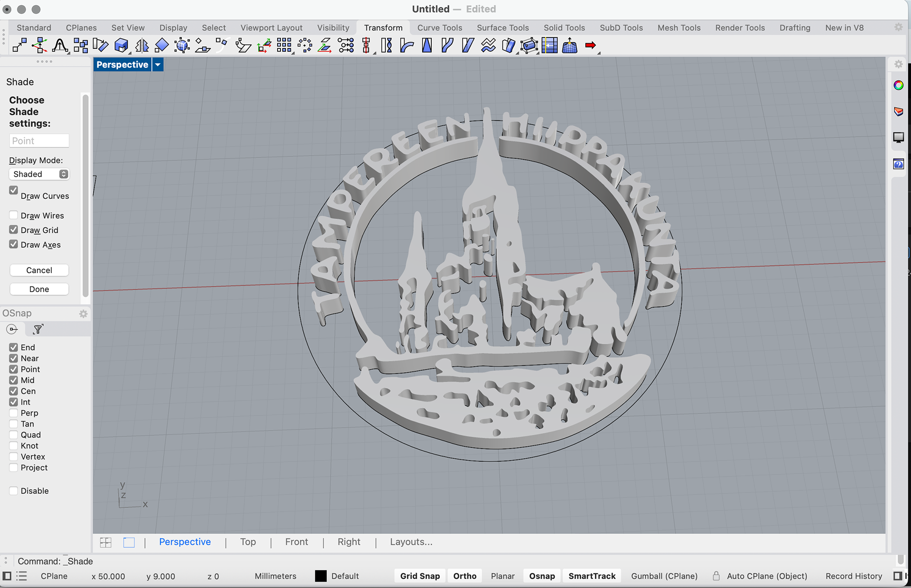Open the Layers panel icon on right sidebar

coord(898,111)
